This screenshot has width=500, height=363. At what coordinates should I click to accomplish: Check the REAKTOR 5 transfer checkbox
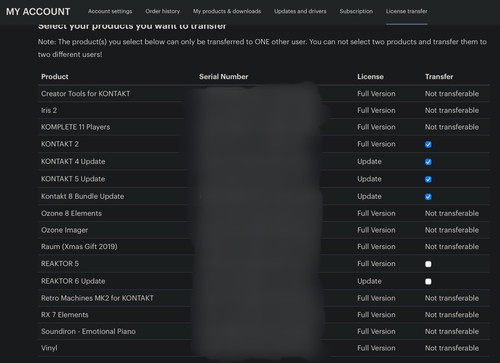[428, 264]
